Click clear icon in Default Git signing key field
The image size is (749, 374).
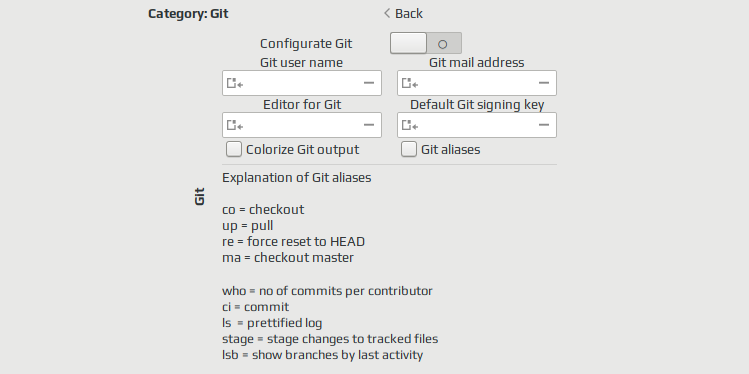pos(544,125)
